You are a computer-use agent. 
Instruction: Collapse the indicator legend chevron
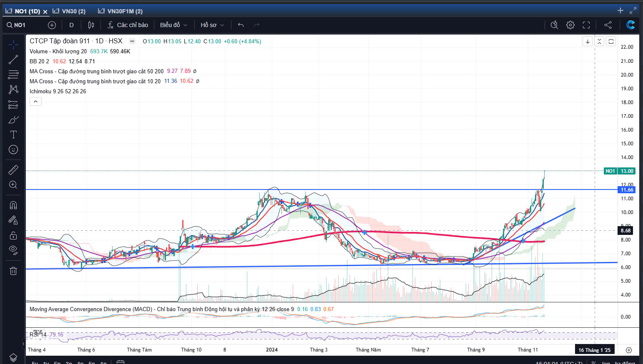coord(35,101)
